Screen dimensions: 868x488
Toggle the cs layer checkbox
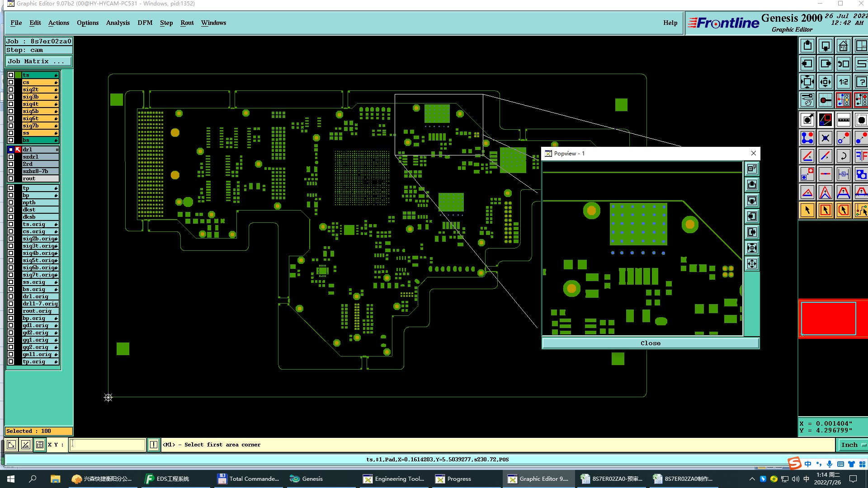(11, 82)
